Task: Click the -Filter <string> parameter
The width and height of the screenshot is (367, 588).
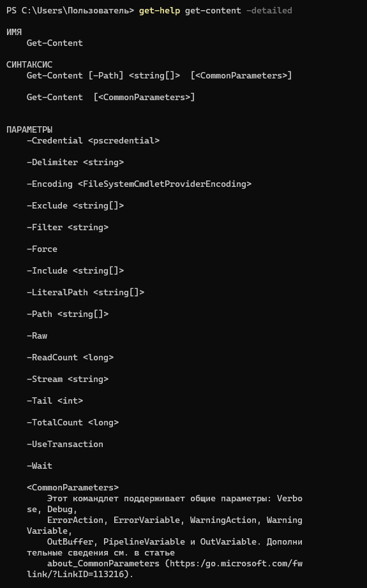Action: click(68, 228)
